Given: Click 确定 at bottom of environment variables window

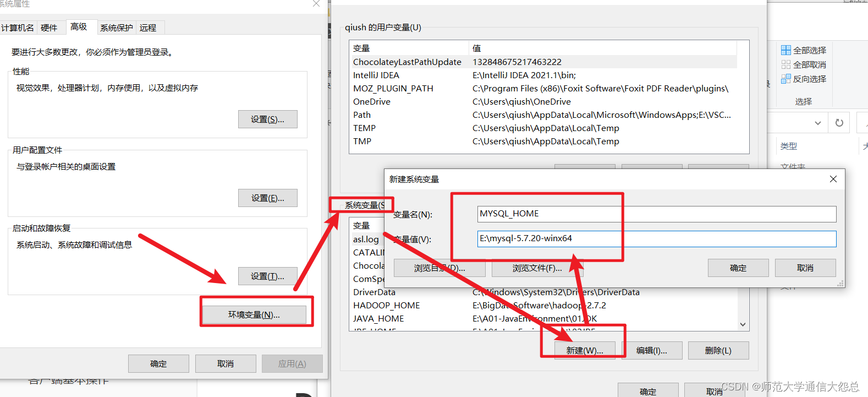Looking at the screenshot, I should click(648, 391).
